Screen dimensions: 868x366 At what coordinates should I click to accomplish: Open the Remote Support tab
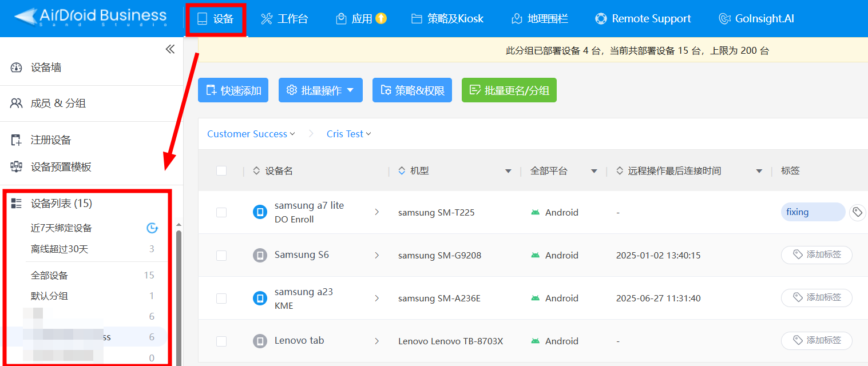click(x=643, y=19)
